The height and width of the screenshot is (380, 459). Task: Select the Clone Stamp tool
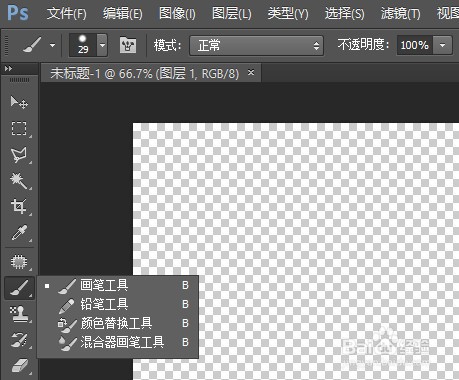pyautogui.click(x=19, y=314)
